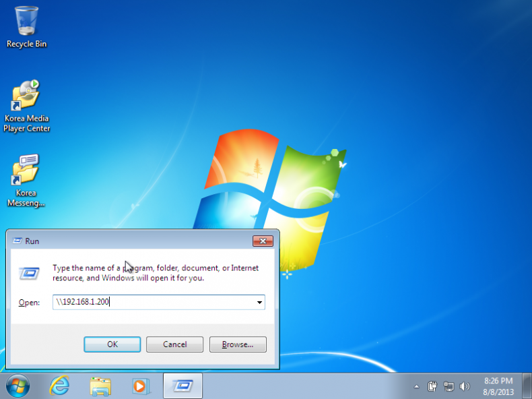The image size is (532, 399).
Task: Click Browse... in the Run dialog
Action: coord(238,344)
